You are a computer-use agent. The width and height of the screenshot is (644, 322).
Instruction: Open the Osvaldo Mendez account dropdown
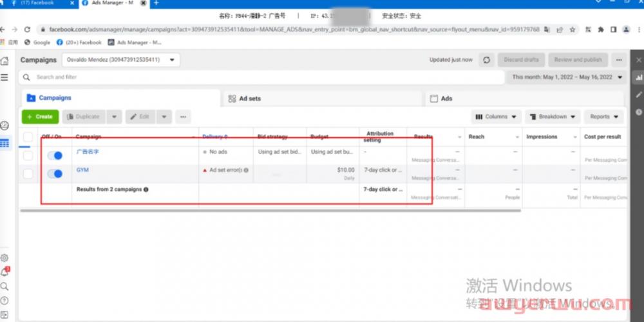point(121,60)
